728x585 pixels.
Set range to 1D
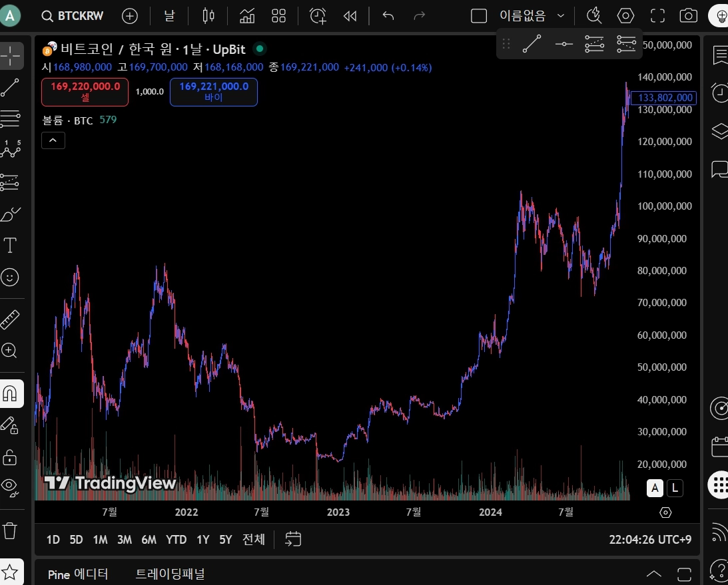tap(53, 540)
